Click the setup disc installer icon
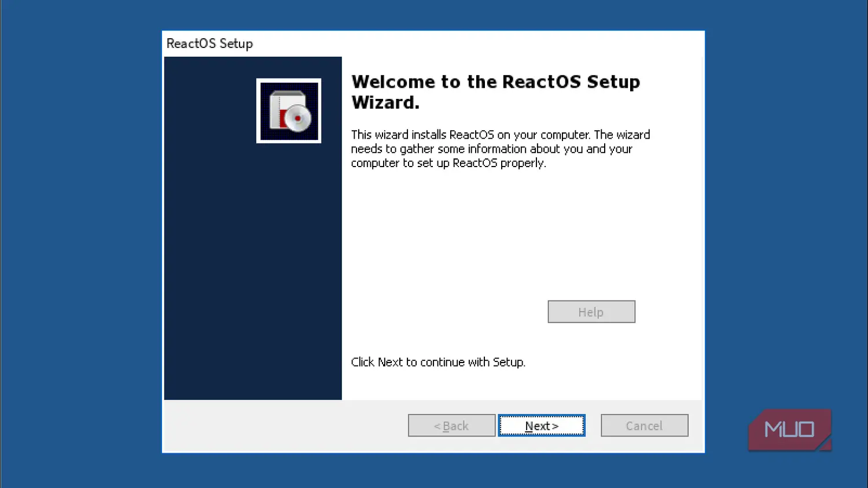Viewport: 868px width, 488px height. [289, 111]
